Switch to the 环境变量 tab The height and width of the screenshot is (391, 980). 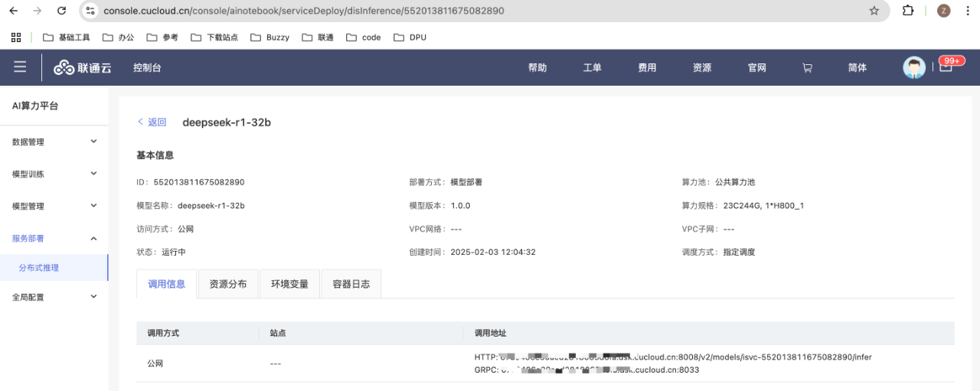289,284
